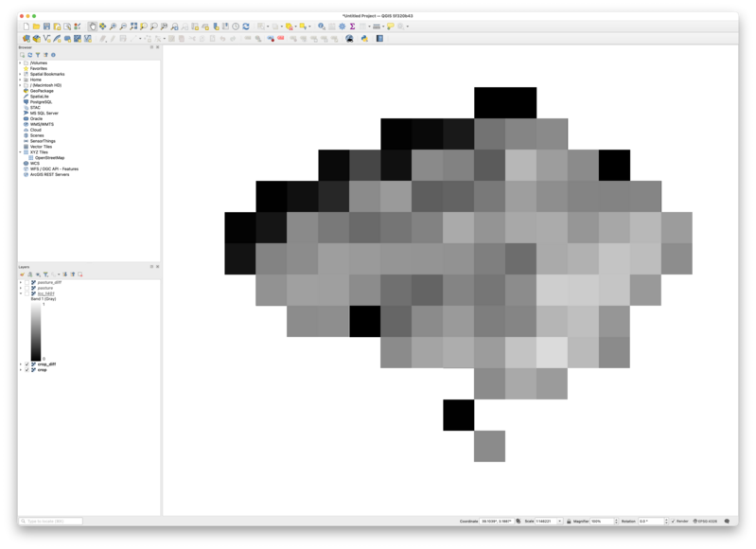The width and height of the screenshot is (756, 549).
Task: Select PostgreSQL in the Browser tree
Action: click(x=41, y=102)
